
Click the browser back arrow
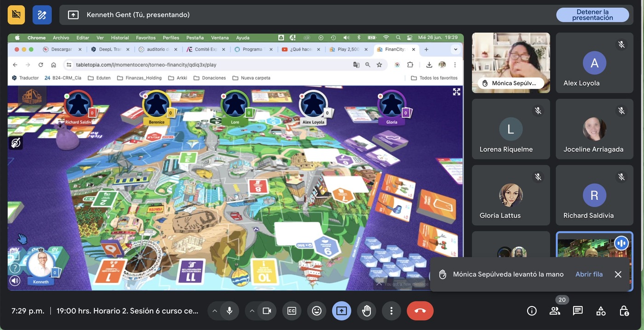tap(15, 65)
